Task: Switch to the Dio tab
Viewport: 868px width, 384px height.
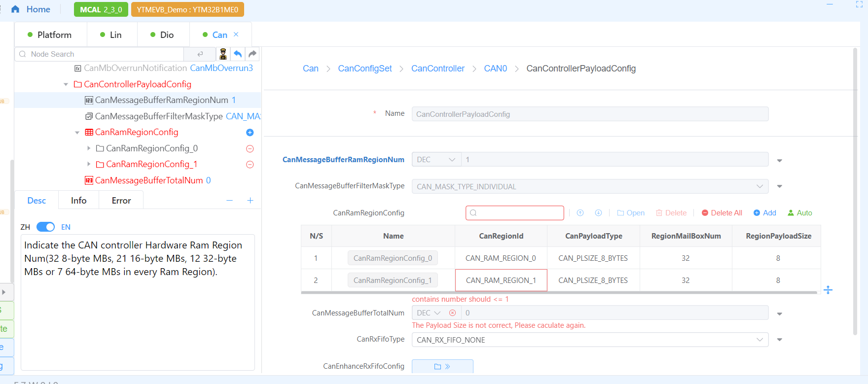Action: click(x=162, y=35)
